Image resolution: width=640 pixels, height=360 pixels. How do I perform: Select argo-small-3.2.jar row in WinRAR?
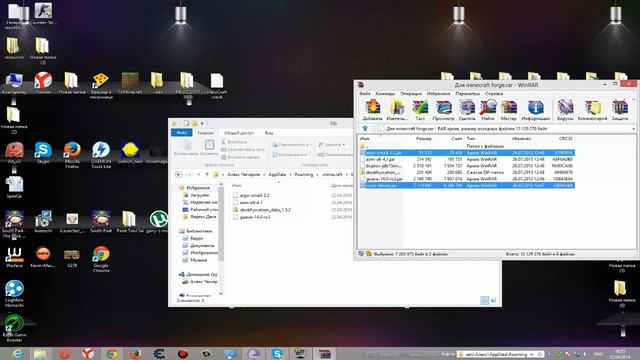coord(467,153)
